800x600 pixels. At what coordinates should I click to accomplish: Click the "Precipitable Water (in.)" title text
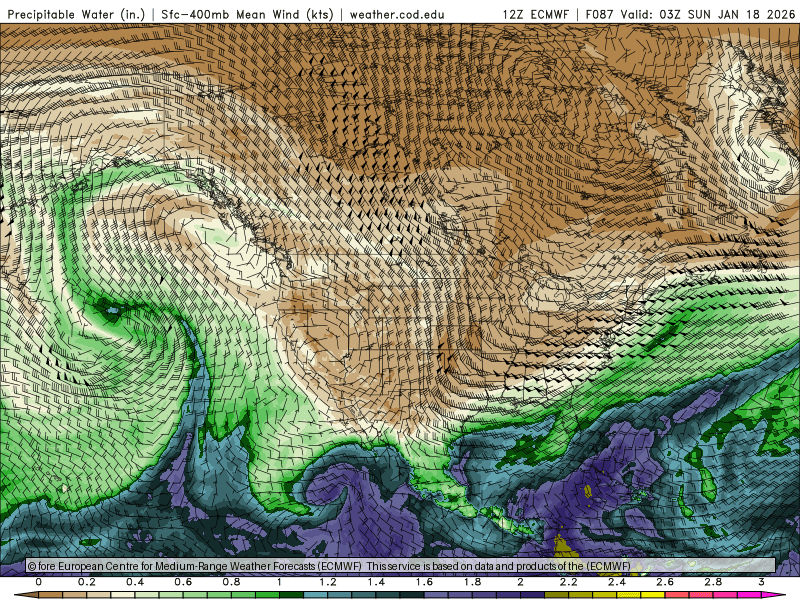[x=76, y=15]
